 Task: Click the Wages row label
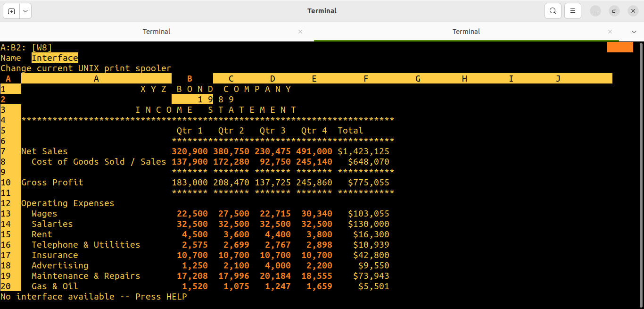44,214
